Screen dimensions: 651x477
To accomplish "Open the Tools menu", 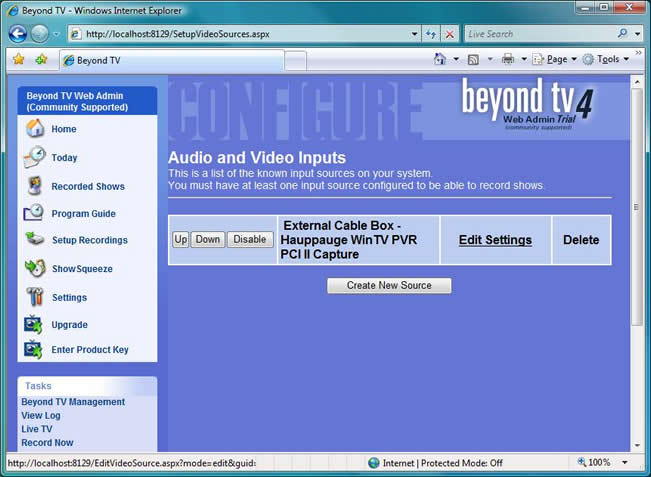I will pyautogui.click(x=606, y=59).
